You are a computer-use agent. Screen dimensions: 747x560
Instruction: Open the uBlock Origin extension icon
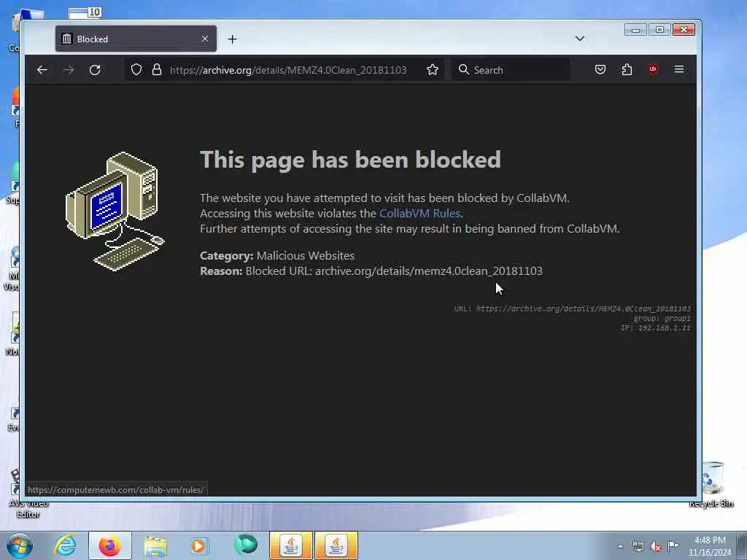(x=653, y=70)
